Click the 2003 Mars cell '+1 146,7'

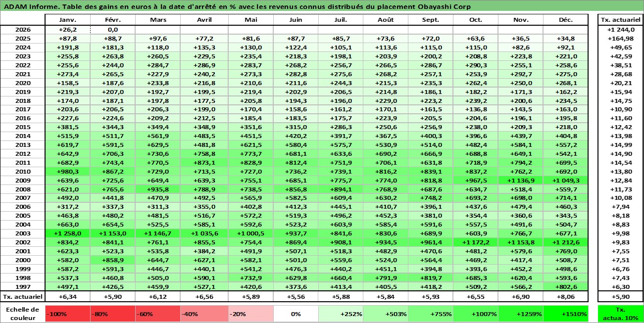[157, 233]
